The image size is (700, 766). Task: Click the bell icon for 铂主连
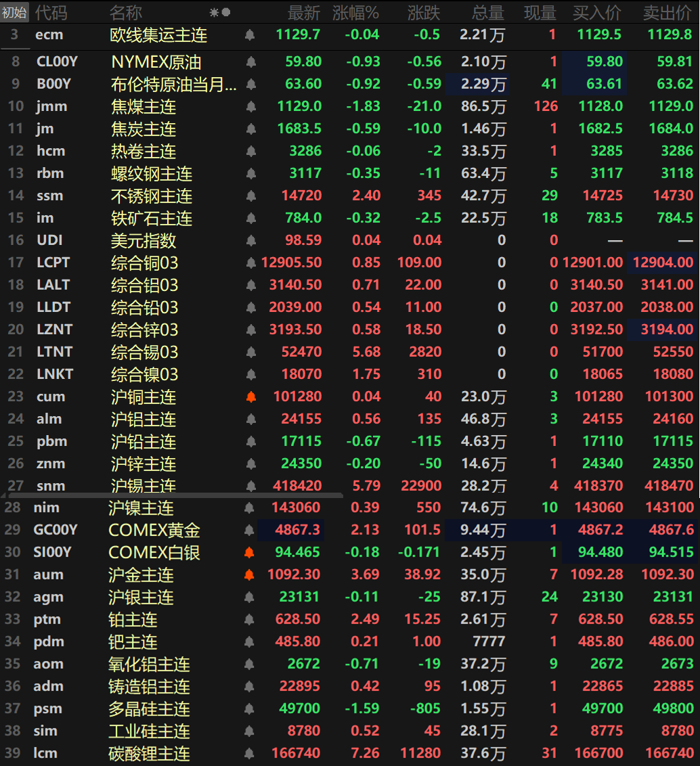pyautogui.click(x=249, y=620)
